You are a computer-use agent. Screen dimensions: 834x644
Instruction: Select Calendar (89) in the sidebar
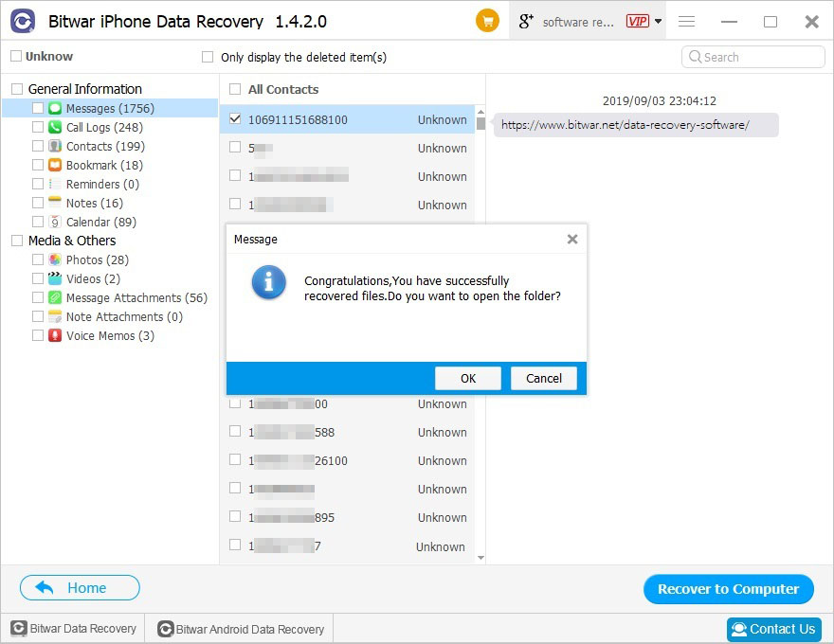(x=101, y=222)
